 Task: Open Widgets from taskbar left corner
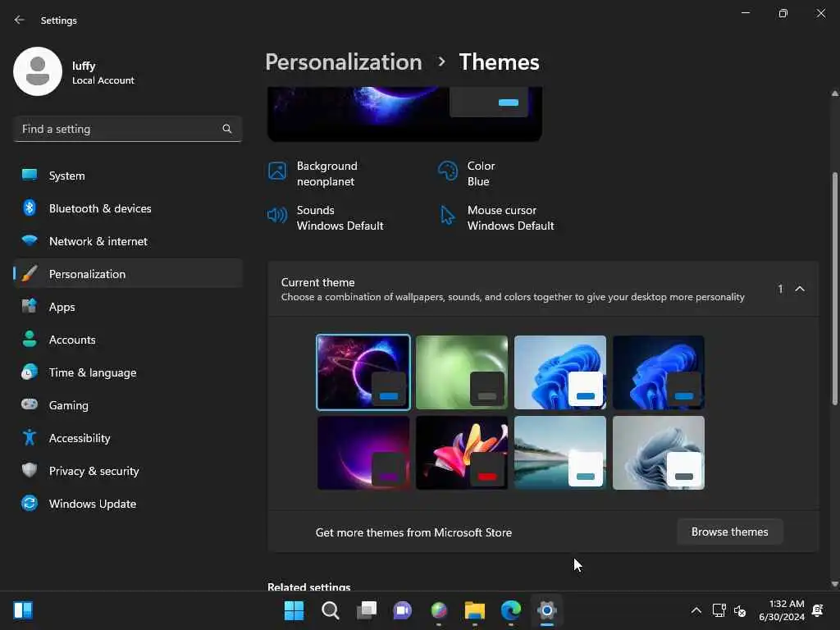click(23, 610)
